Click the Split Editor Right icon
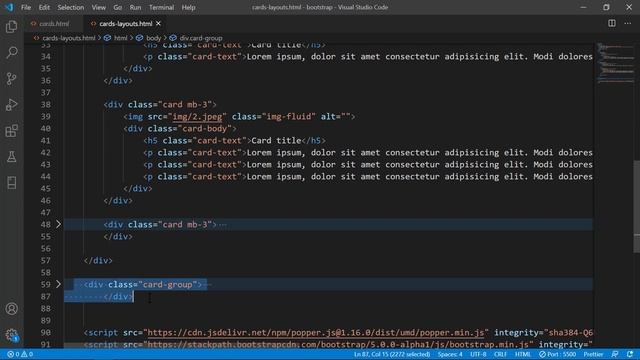Screen dimensions: 640x360 pos(611,23)
